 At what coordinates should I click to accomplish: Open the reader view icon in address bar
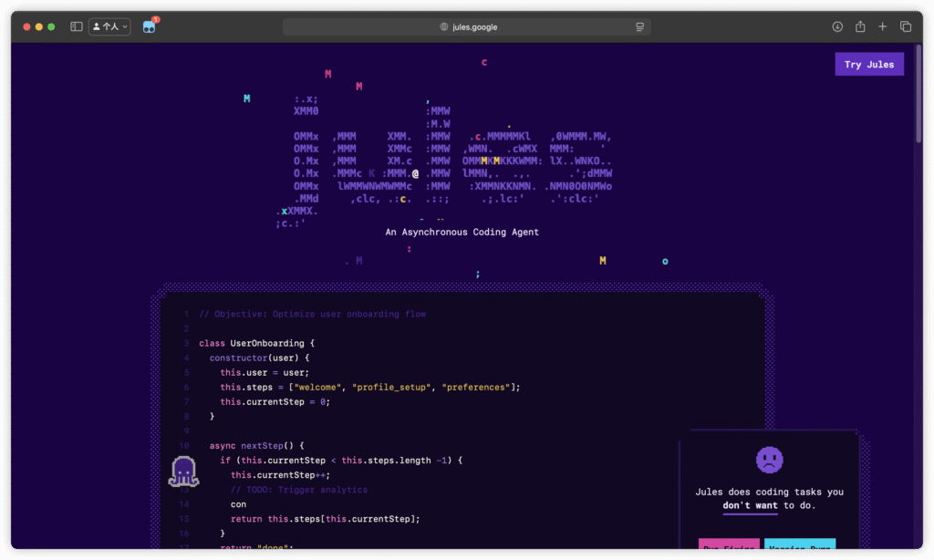[x=639, y=26]
